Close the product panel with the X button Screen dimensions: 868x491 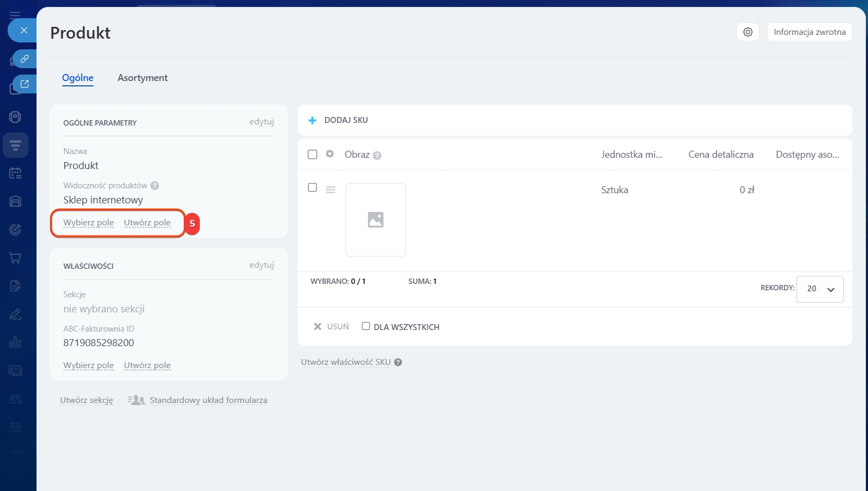click(x=24, y=31)
